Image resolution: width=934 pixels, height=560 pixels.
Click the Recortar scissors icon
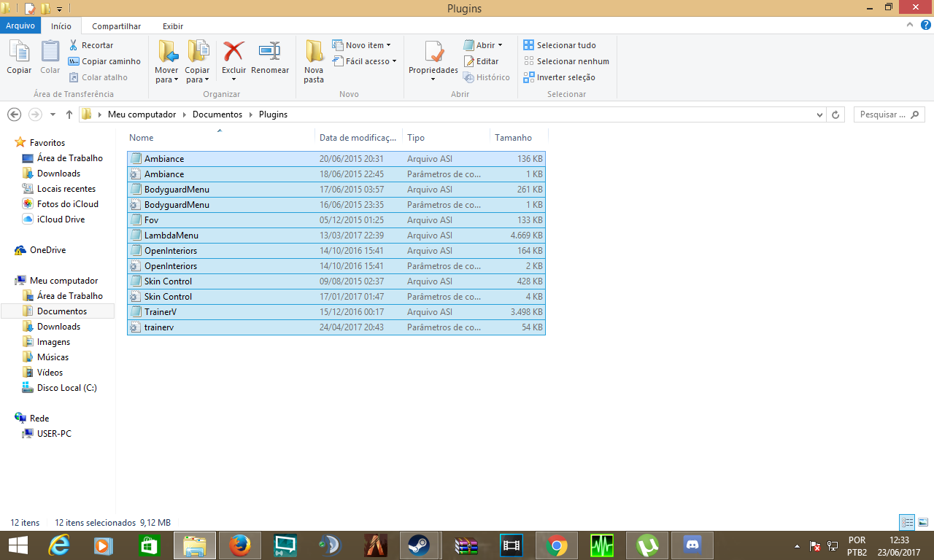point(74,45)
